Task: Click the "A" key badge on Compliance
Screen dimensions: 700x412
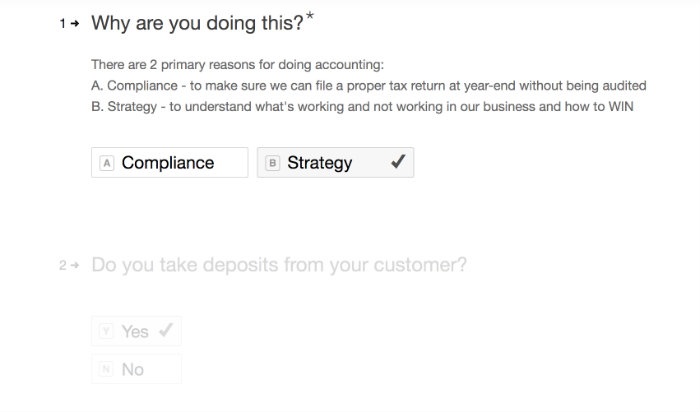Action: 107,163
